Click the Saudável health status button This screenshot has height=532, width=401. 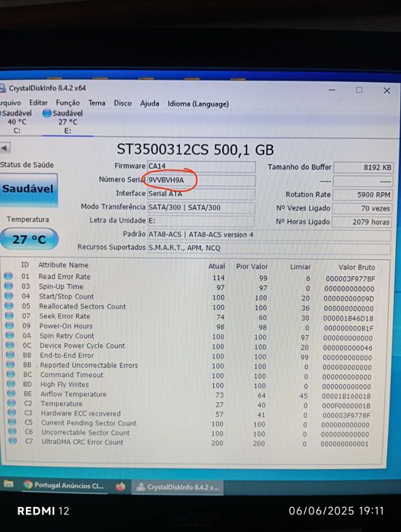tap(28, 189)
